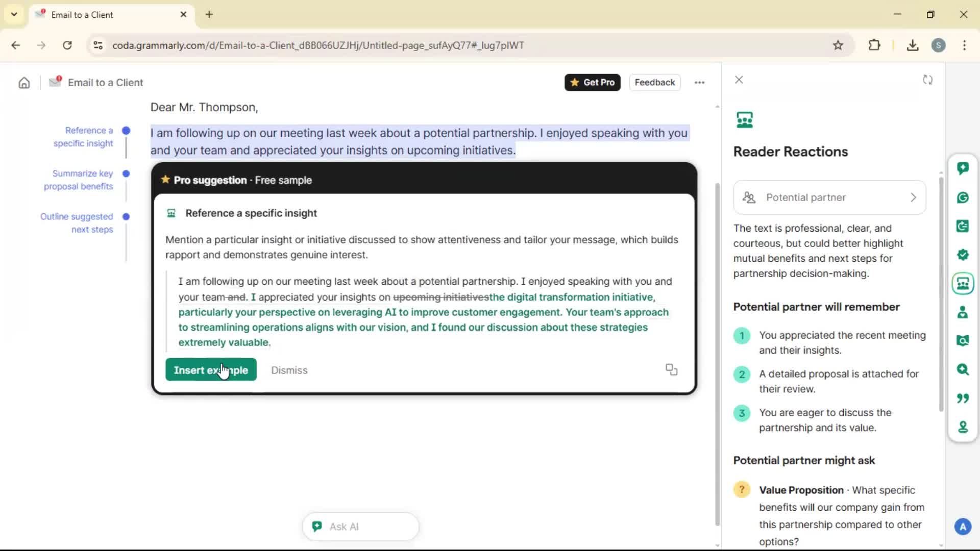Expand the Potential partner selector
Screen dimensions: 980x551
click(x=829, y=197)
